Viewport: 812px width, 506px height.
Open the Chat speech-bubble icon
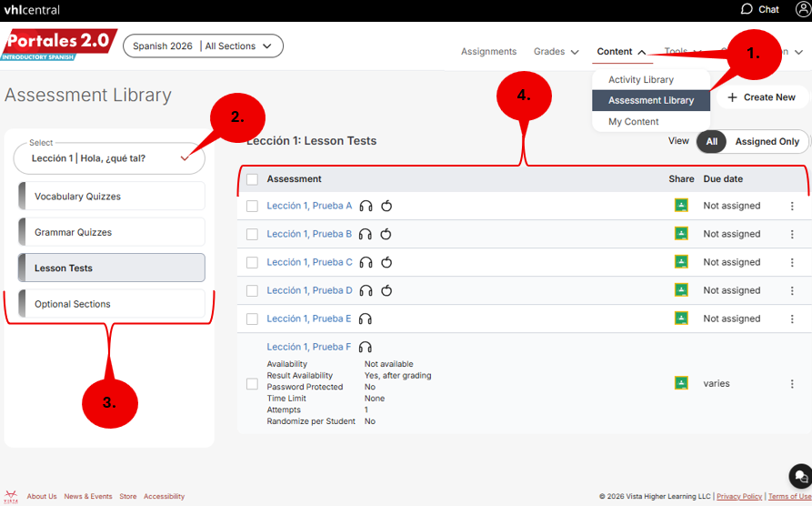[747, 9]
